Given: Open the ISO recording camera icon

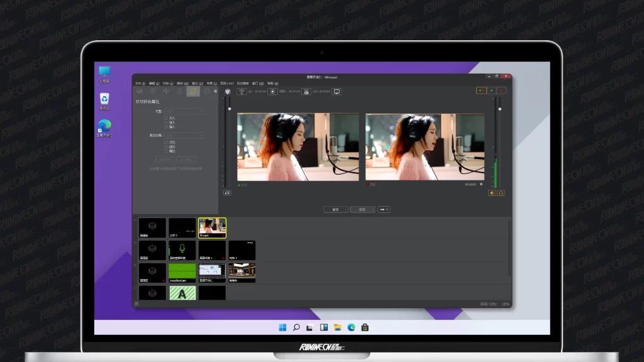Looking at the screenshot, I should tap(306, 91).
